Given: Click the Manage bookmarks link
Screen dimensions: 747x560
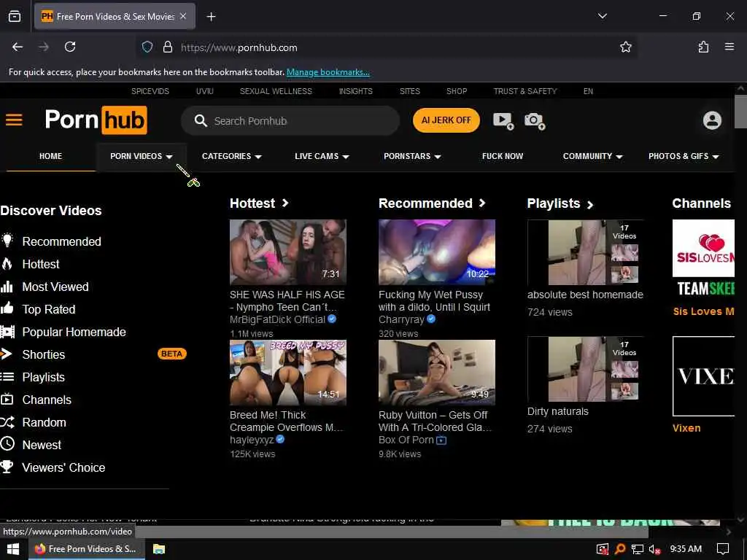Looking at the screenshot, I should tap(328, 72).
